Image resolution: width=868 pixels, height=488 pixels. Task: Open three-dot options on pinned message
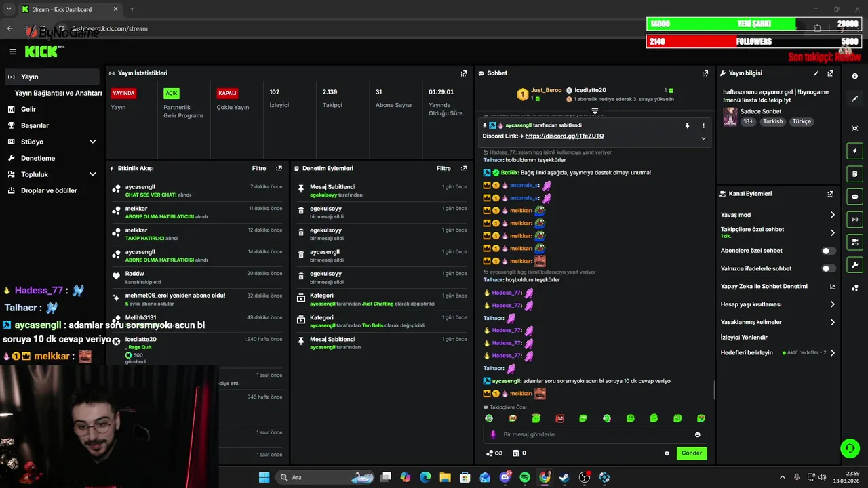(703, 125)
